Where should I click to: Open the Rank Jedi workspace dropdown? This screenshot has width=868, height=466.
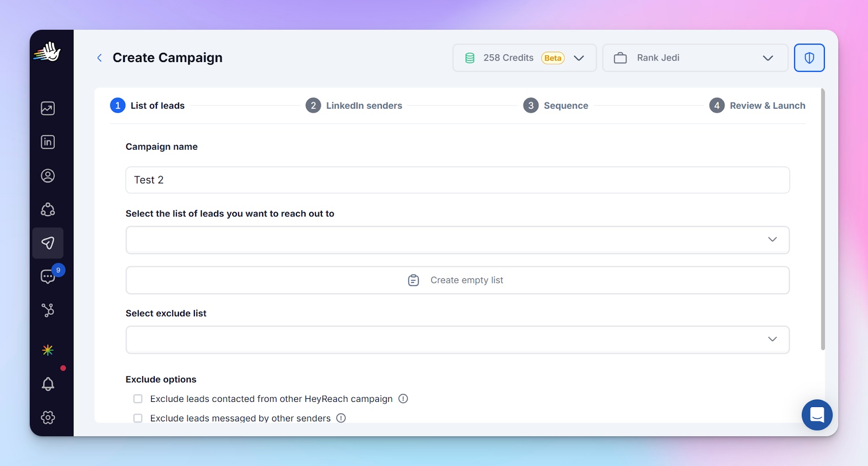click(695, 58)
